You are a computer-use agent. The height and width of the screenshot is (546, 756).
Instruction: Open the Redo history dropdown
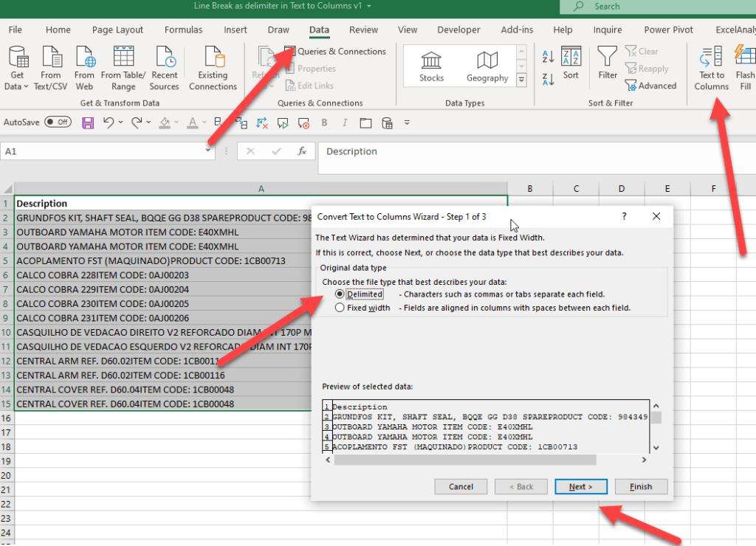point(148,122)
